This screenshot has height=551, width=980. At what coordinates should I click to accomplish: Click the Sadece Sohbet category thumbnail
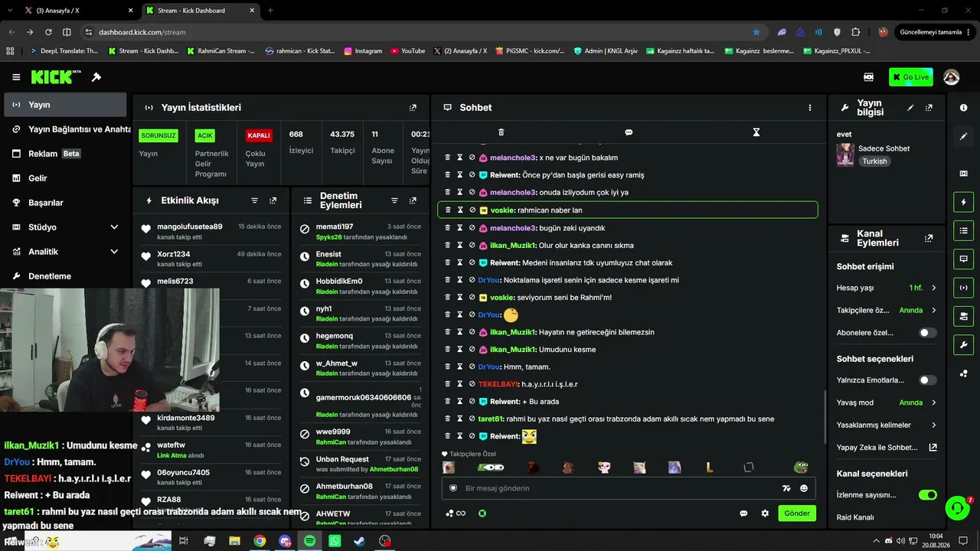pos(845,155)
